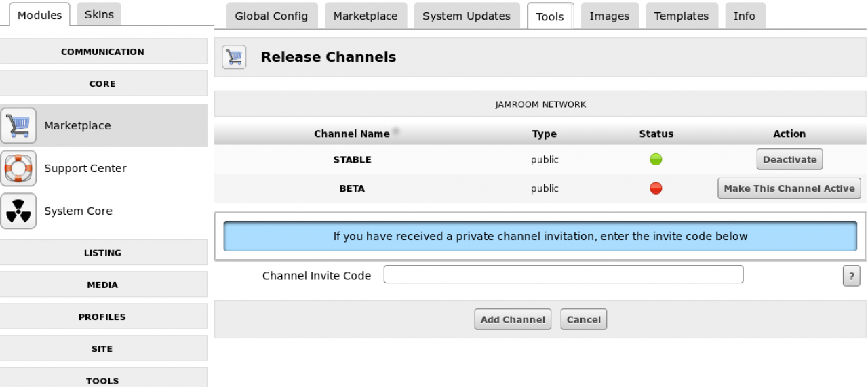
Task: Open Support Center lifebuoy icon
Action: point(18,169)
